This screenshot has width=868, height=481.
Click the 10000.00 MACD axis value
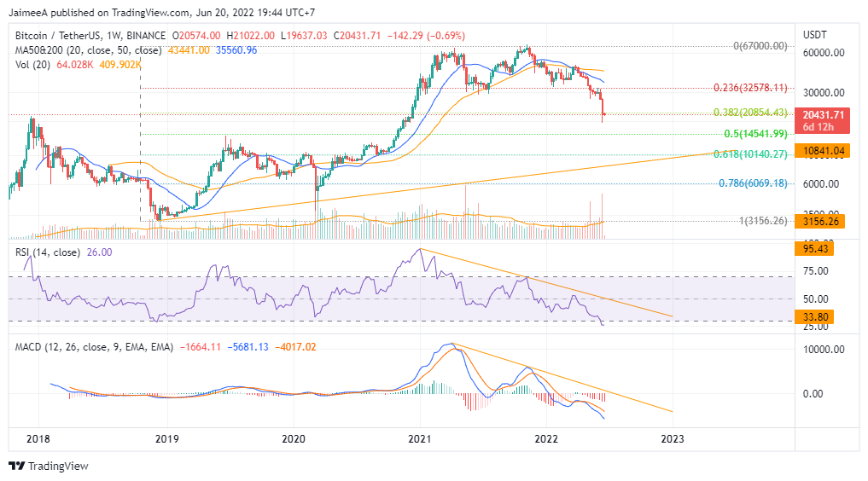click(824, 350)
